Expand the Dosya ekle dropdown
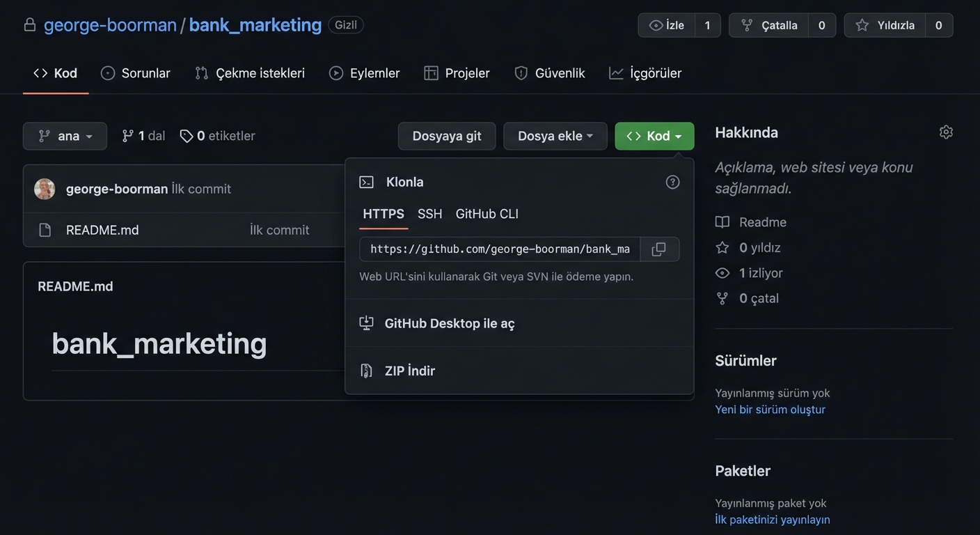The width and height of the screenshot is (980, 535). tap(555, 136)
